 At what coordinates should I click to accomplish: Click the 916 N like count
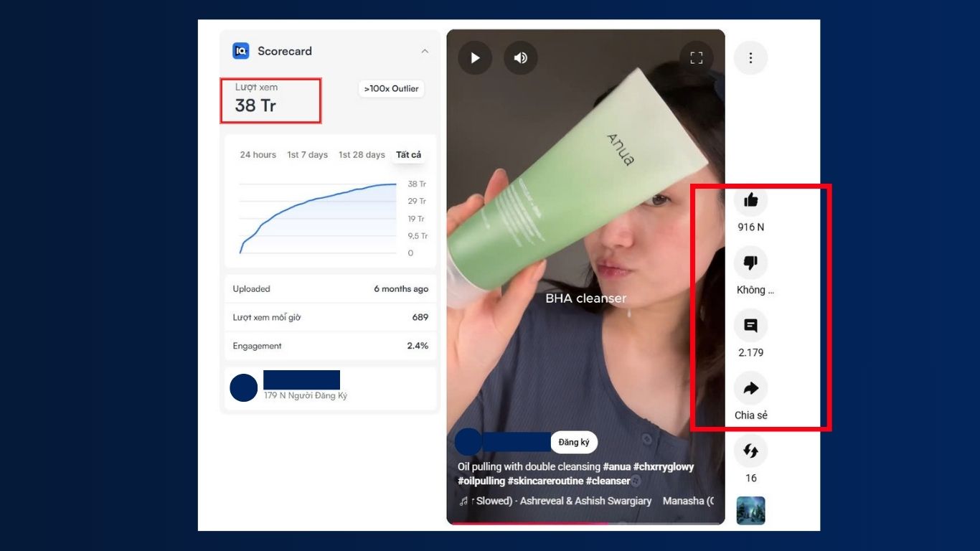(751, 227)
